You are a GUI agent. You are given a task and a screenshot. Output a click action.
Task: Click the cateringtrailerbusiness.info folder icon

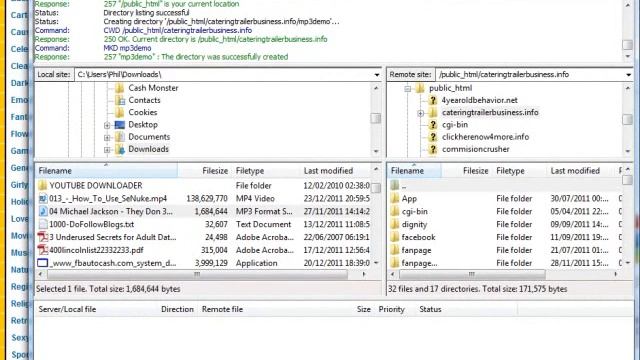tap(433, 113)
